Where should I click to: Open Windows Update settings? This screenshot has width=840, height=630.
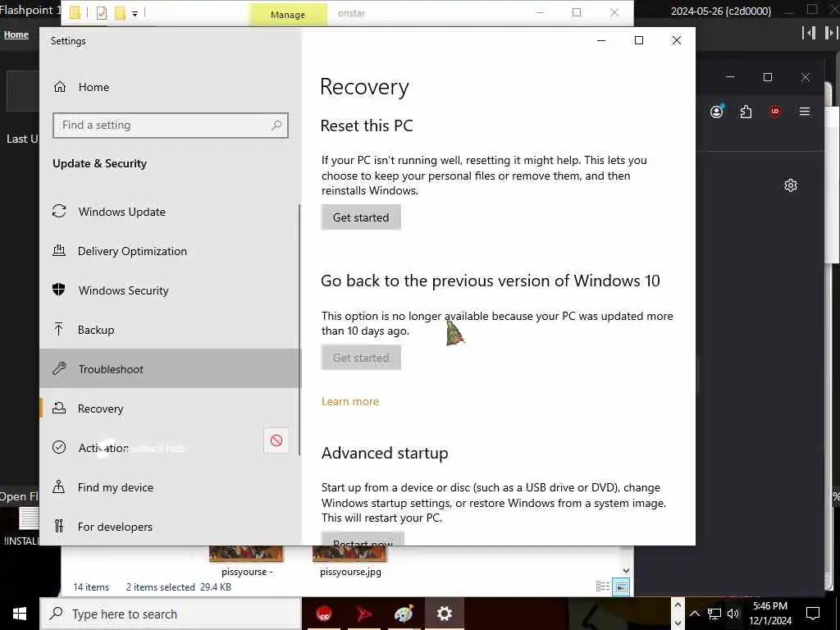pyautogui.click(x=170, y=212)
